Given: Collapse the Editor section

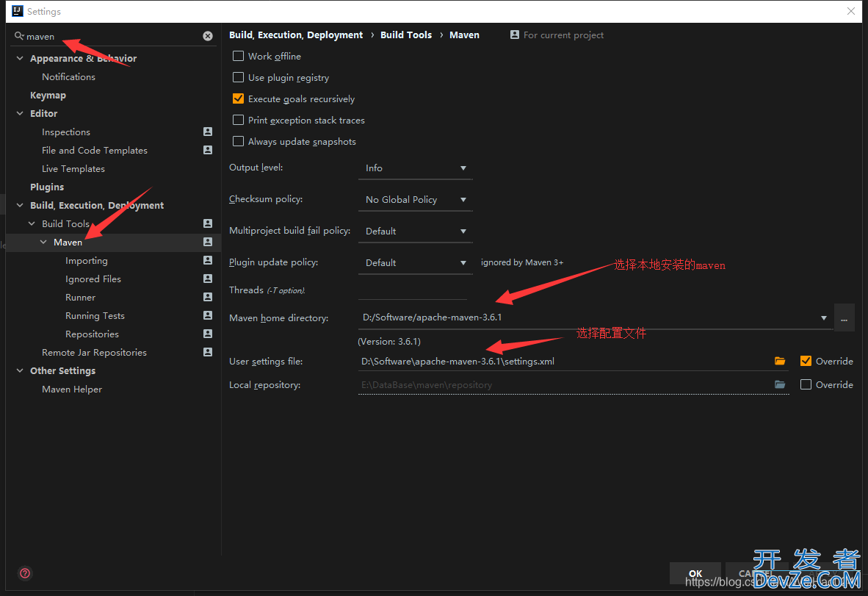Looking at the screenshot, I should 20,114.
